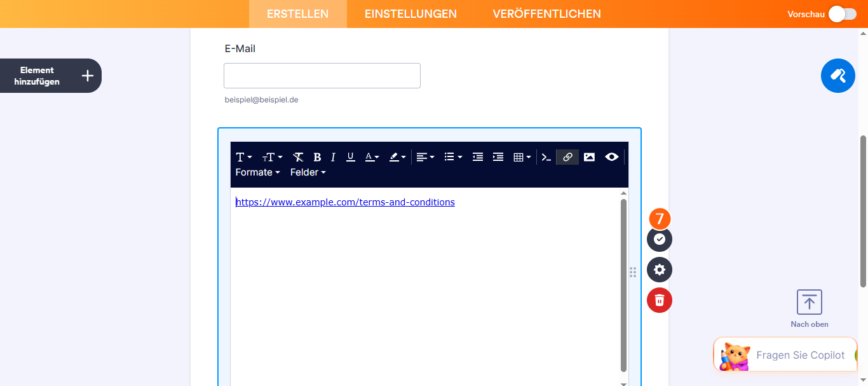Expand the Felder menu
This screenshot has width=868, height=386.
click(x=308, y=172)
